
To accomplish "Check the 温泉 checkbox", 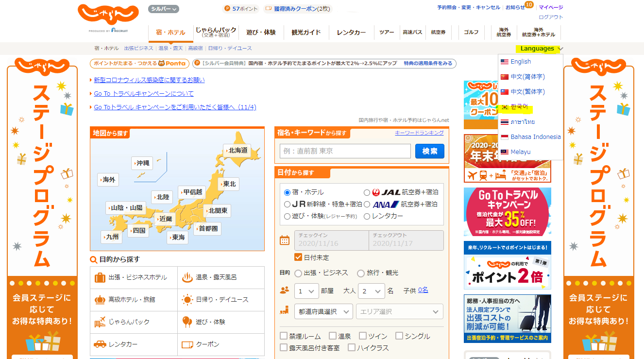I will 333,336.
